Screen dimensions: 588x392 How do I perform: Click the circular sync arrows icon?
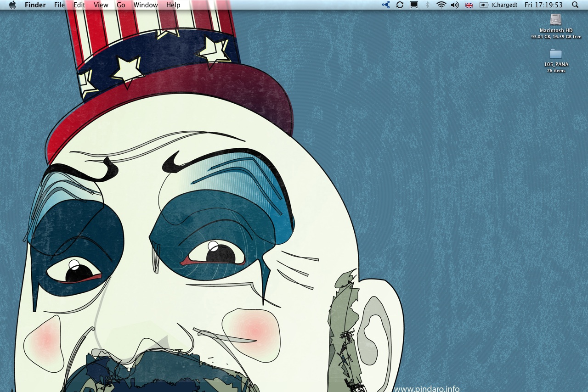(400, 5)
